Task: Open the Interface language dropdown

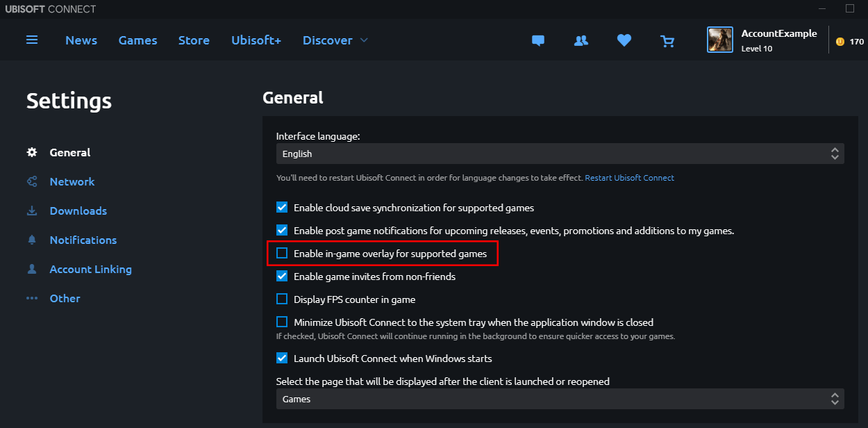Action: tap(560, 154)
